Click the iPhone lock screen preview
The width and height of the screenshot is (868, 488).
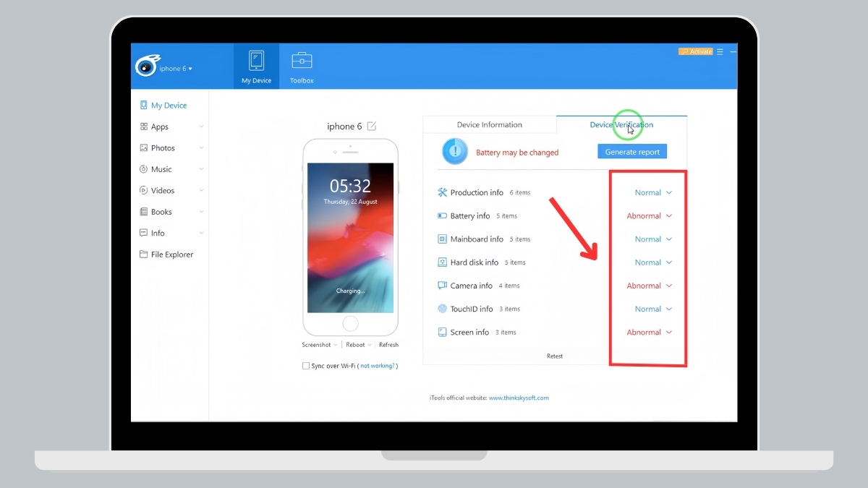click(351, 238)
